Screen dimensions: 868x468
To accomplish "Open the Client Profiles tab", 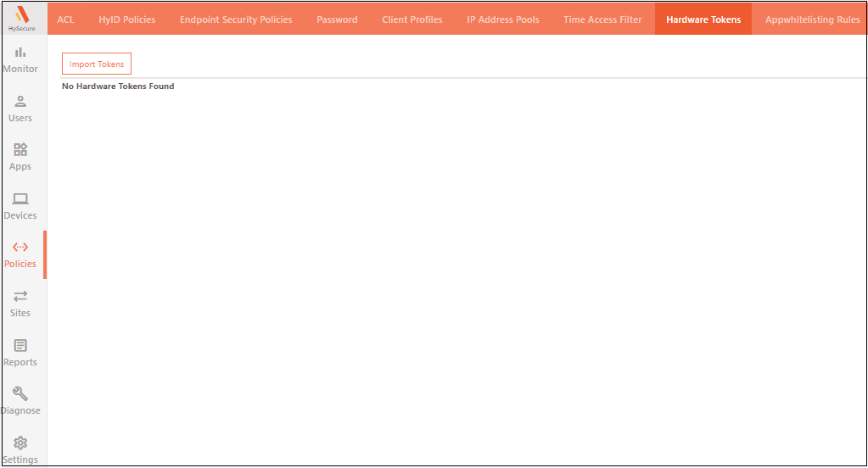I will [x=412, y=19].
